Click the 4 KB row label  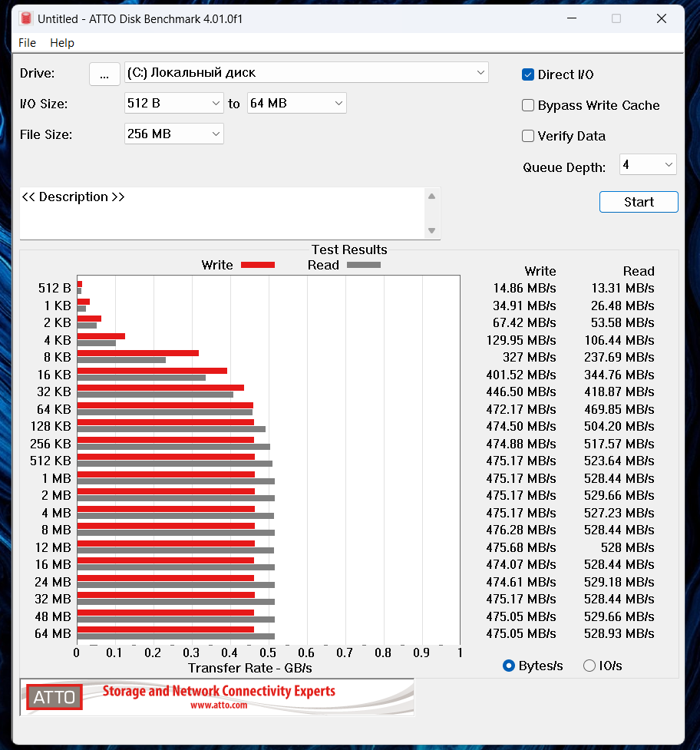click(x=58, y=340)
